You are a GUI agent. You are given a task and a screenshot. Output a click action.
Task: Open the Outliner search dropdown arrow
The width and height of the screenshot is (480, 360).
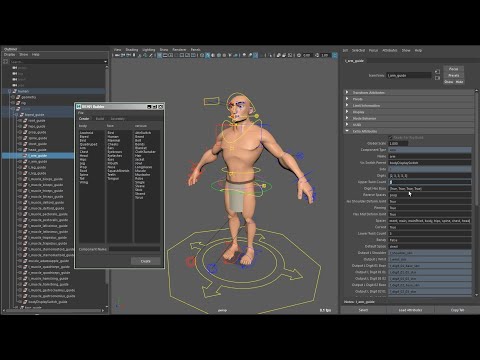pos(105,62)
